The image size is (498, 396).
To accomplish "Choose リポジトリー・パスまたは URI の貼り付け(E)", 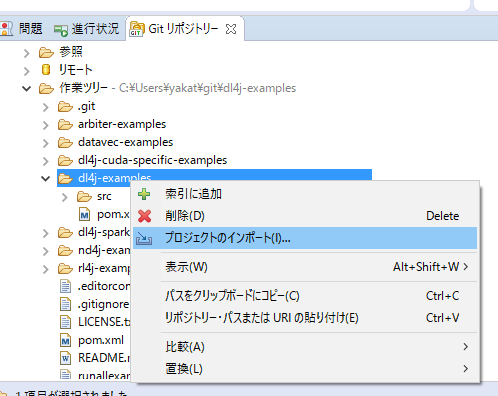I will pos(305,318).
